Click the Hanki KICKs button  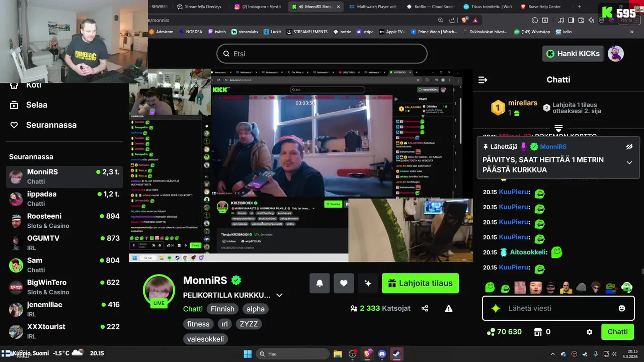click(x=573, y=53)
